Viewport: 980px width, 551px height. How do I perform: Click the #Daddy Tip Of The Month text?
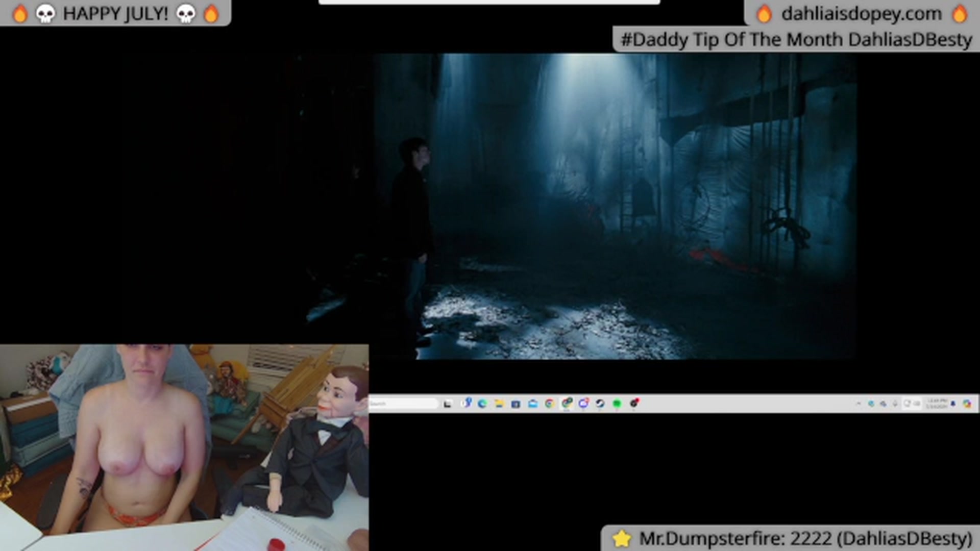pos(732,40)
